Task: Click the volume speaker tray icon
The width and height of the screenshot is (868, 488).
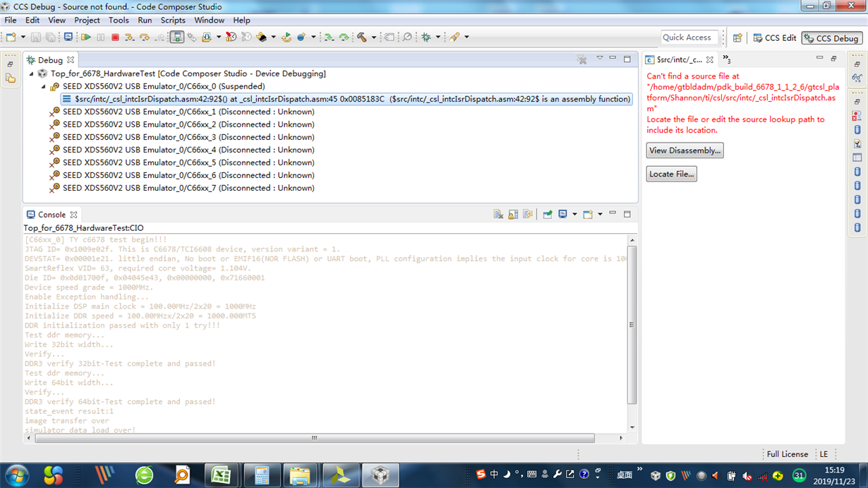Action: (716, 476)
